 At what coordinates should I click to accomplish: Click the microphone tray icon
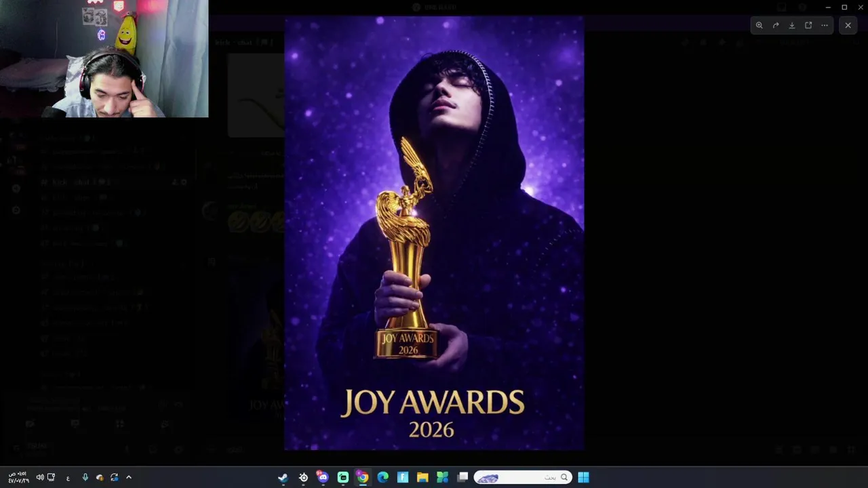click(x=85, y=477)
